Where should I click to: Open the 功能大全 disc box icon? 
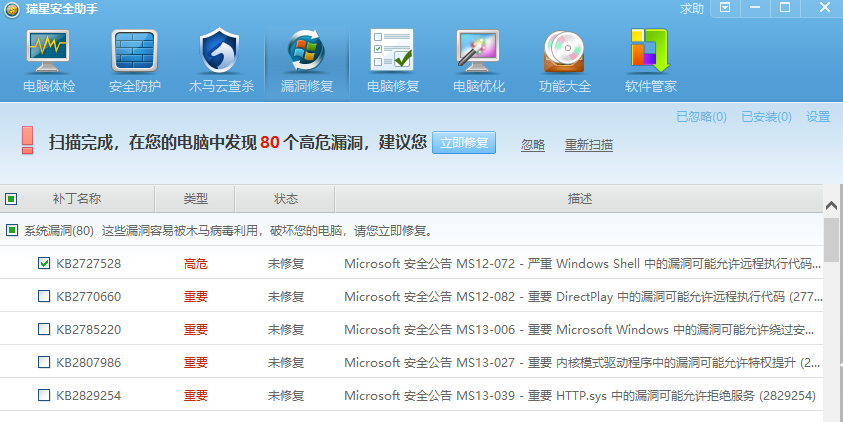point(564,52)
